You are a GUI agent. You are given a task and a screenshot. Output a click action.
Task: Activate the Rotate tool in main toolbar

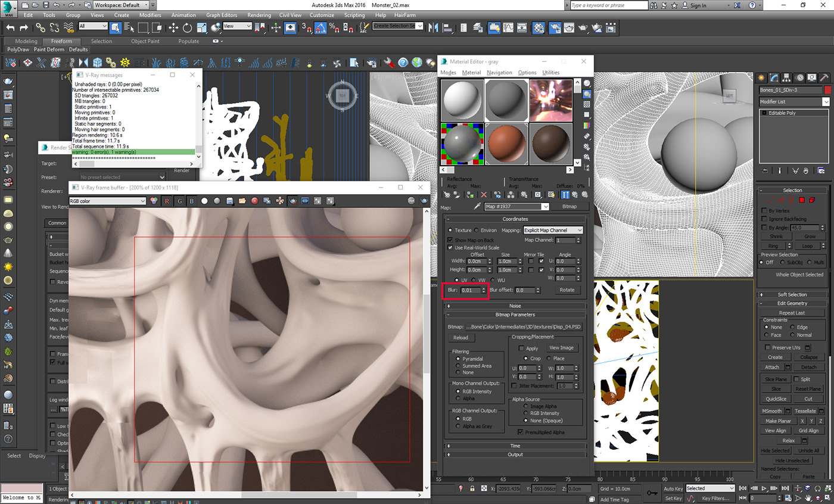pyautogui.click(x=187, y=27)
